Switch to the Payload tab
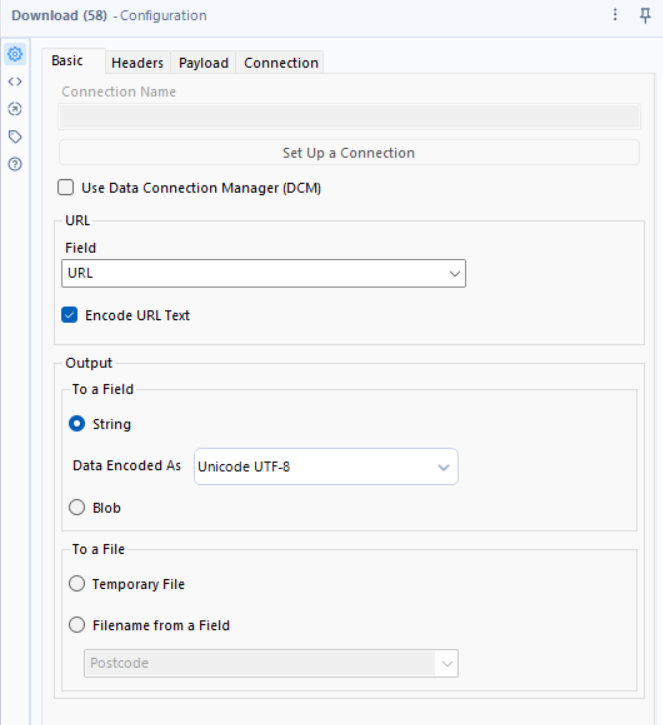The width and height of the screenshot is (663, 725). tap(203, 62)
